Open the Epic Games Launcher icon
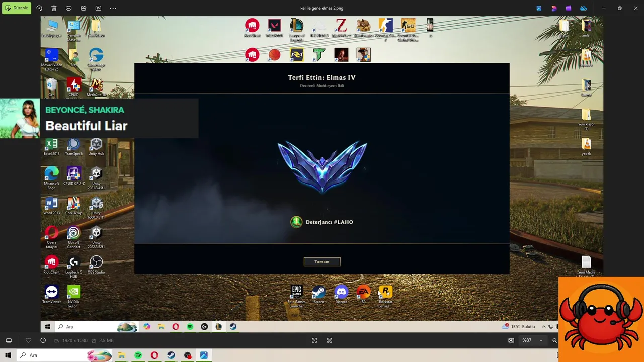Screen dimensions: 644x362 click(x=297, y=297)
